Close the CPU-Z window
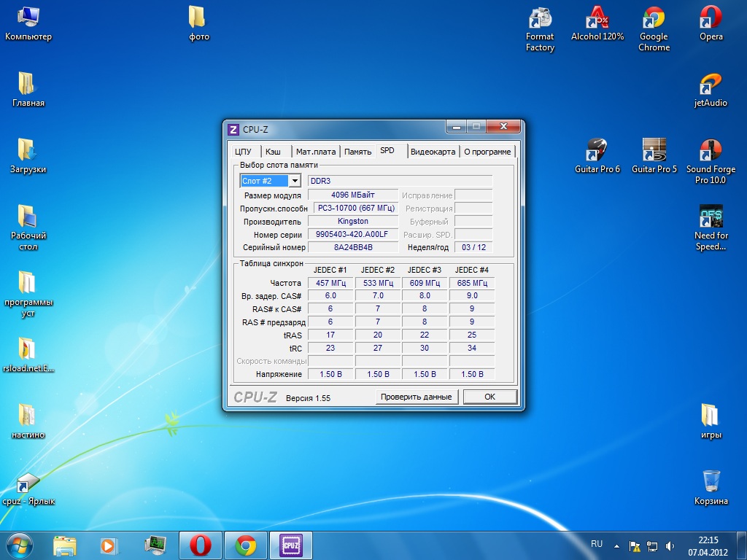 (x=503, y=127)
